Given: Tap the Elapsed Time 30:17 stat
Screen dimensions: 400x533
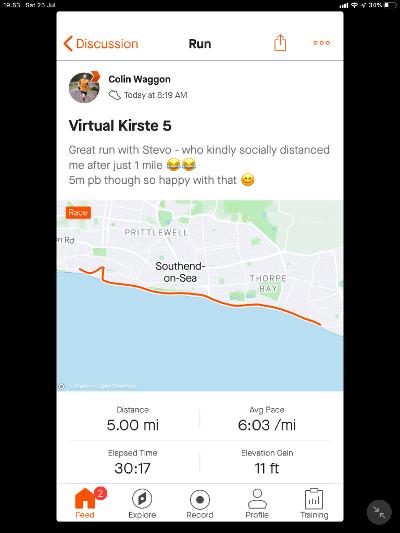Looking at the screenshot, I should click(x=133, y=463).
